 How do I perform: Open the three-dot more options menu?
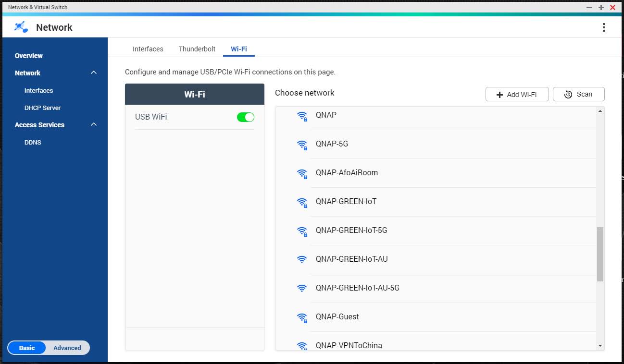(x=604, y=27)
